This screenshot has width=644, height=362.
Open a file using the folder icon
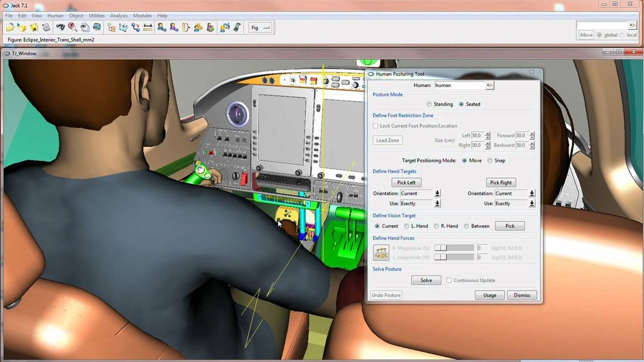[9, 27]
